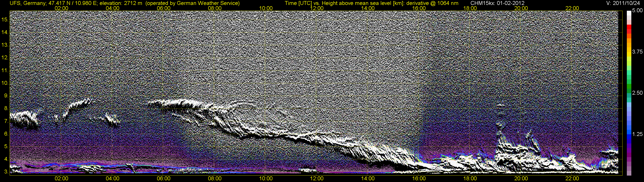Select the "12." km height axis label

tap(5, 58)
